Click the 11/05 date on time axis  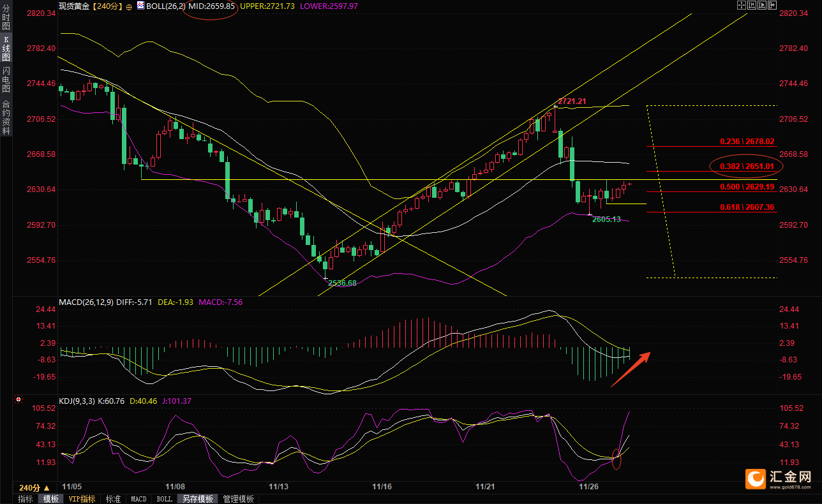(x=71, y=486)
